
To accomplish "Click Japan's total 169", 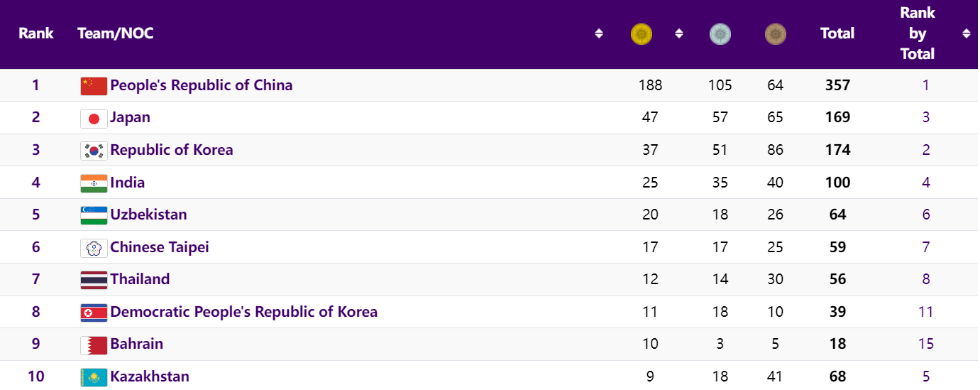I will point(838,117).
